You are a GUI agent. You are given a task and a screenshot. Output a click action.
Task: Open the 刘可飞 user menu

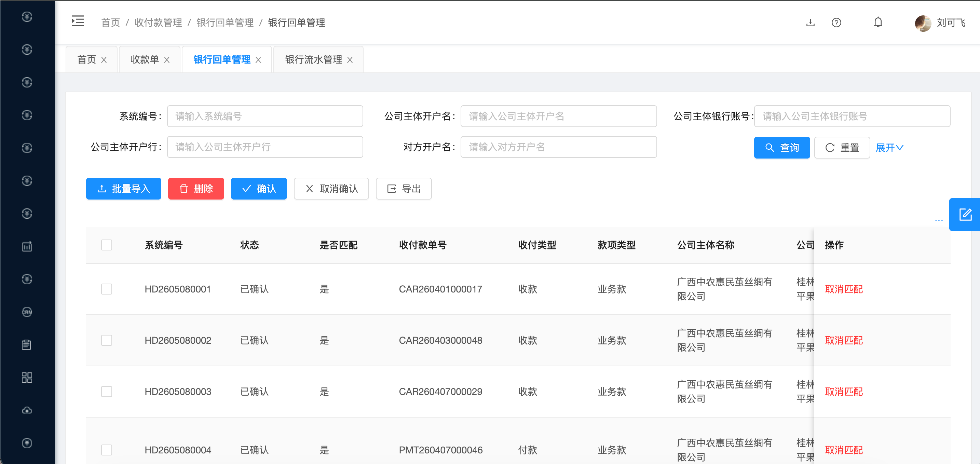tap(951, 23)
